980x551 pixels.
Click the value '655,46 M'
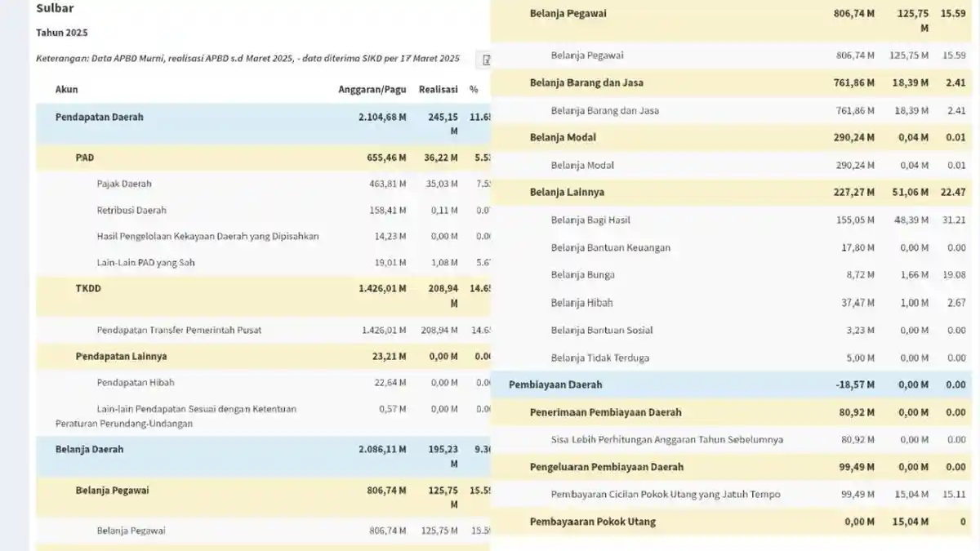click(x=387, y=158)
